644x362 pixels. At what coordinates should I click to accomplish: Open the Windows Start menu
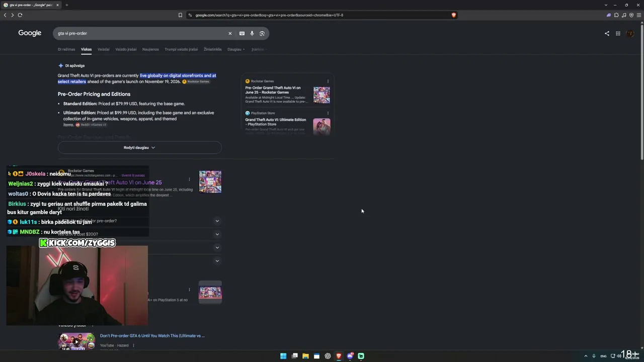283,356
